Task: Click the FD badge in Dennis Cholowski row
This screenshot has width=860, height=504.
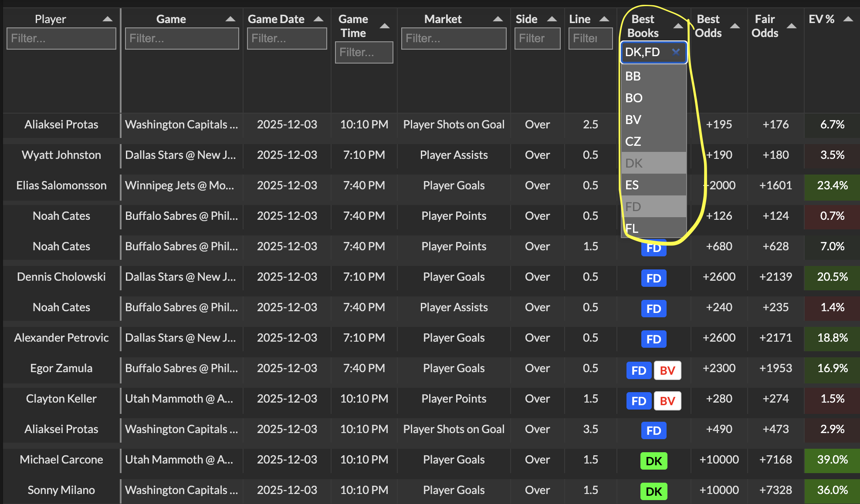Action: coord(653,279)
